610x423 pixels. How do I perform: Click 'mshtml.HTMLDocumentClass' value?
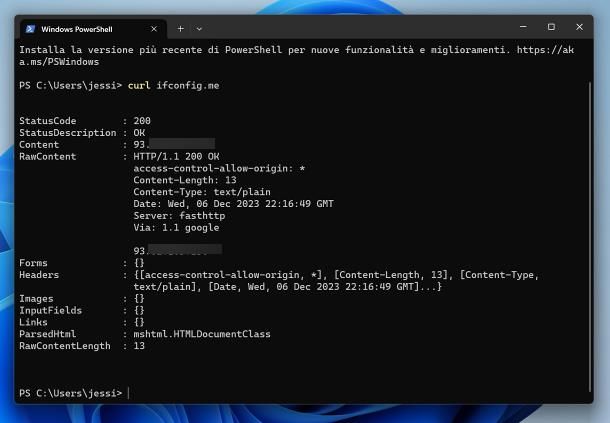(x=202, y=334)
